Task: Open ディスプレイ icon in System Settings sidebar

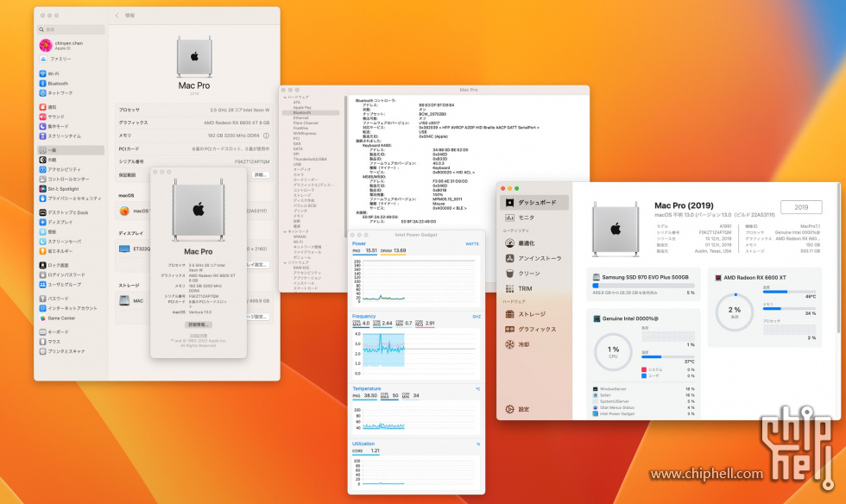Action: point(42,222)
